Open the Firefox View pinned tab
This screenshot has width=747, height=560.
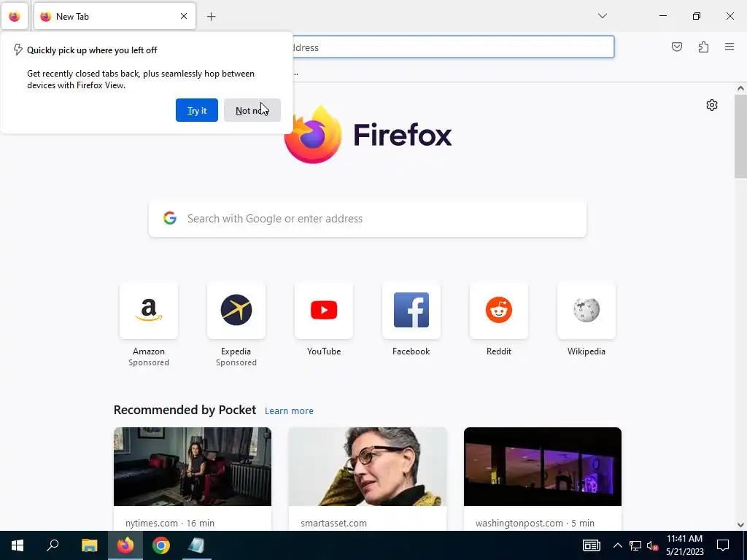point(15,16)
